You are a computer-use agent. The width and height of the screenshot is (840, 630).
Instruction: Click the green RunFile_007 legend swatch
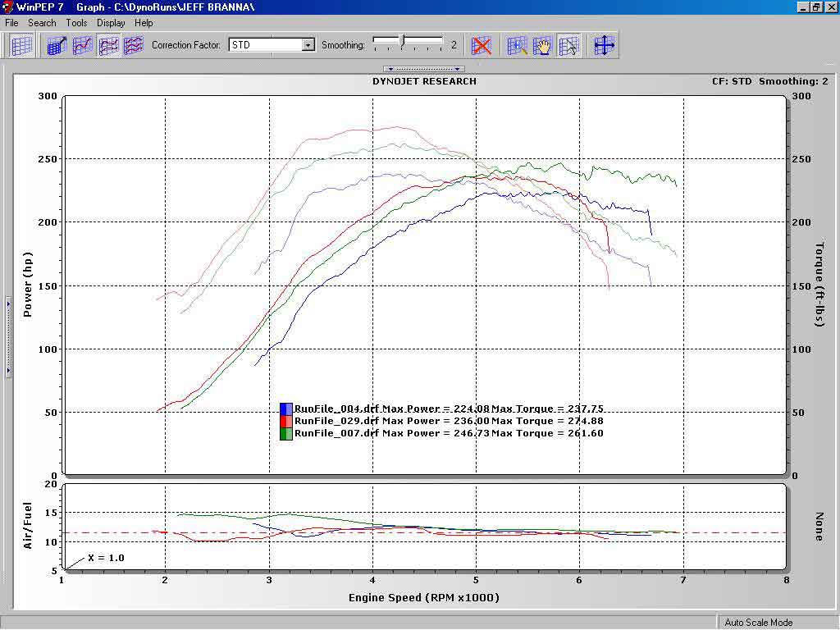[x=286, y=433]
